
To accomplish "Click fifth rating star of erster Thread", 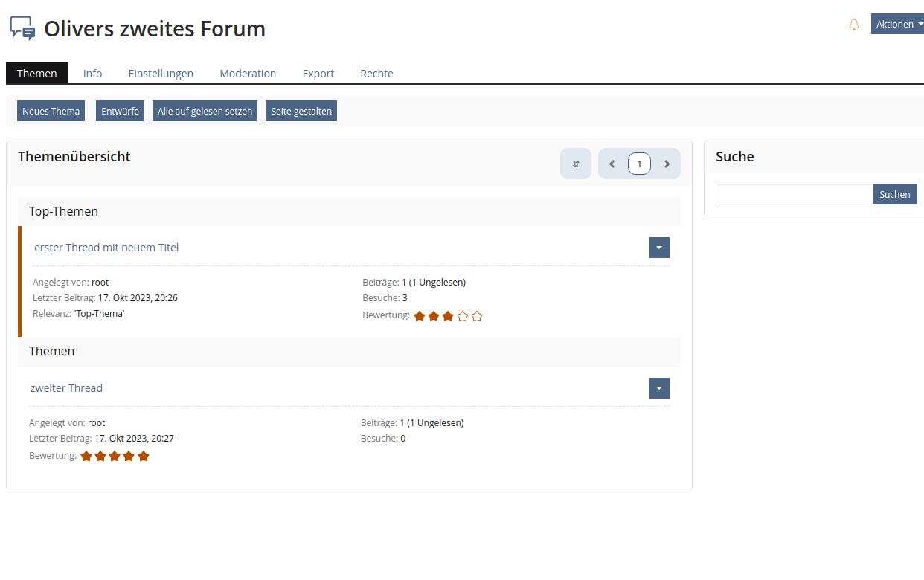I will 477,316.
